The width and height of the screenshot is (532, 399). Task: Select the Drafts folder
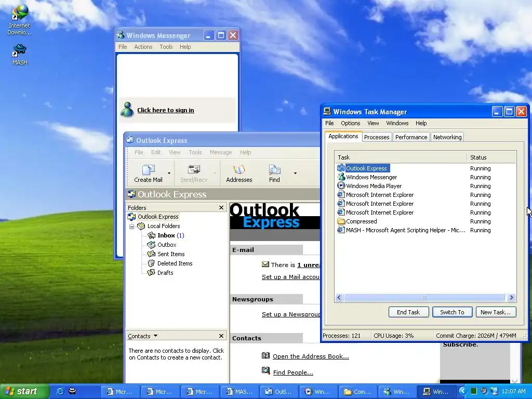[x=160, y=272]
